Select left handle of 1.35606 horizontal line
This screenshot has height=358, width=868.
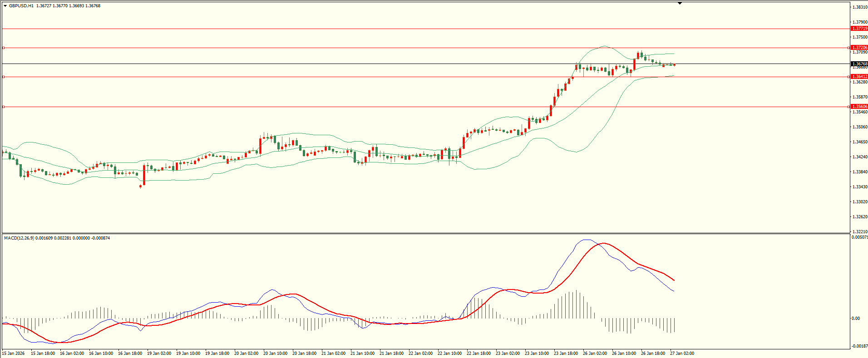(x=4, y=107)
